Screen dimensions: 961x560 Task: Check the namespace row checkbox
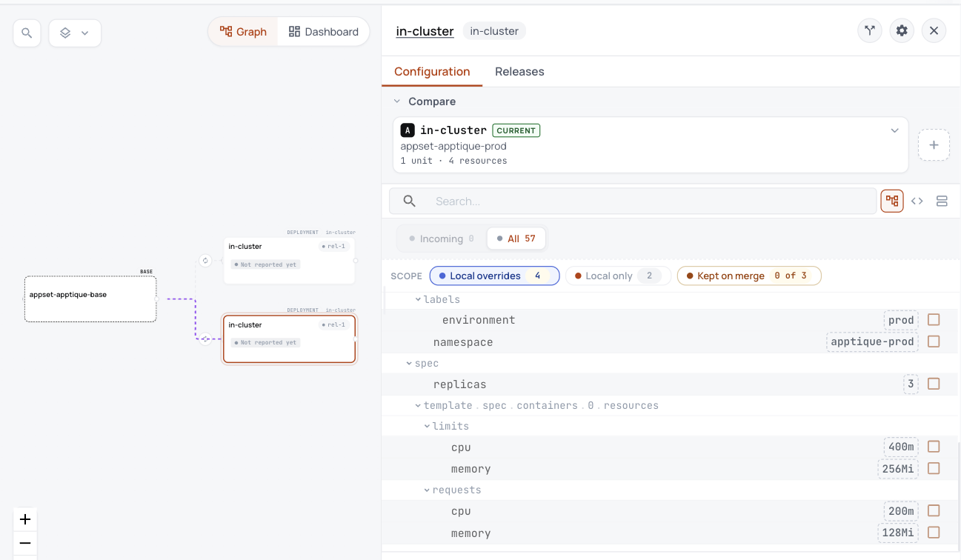[x=934, y=341]
